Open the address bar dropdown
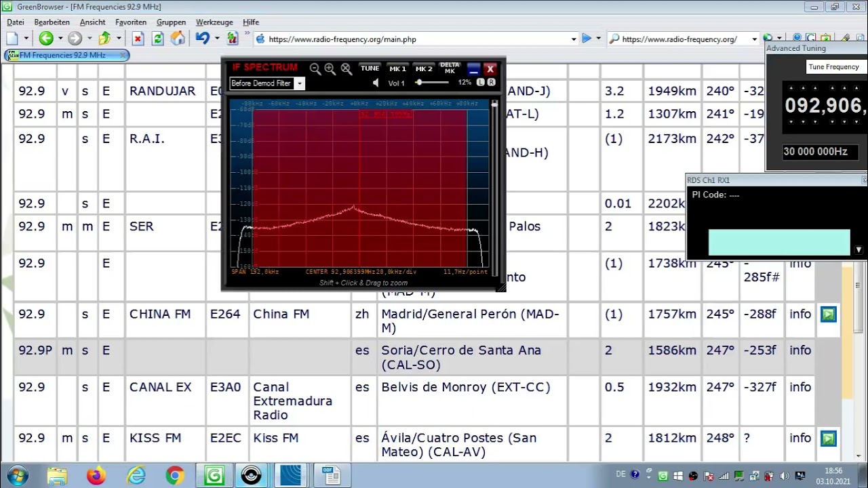 [574, 39]
